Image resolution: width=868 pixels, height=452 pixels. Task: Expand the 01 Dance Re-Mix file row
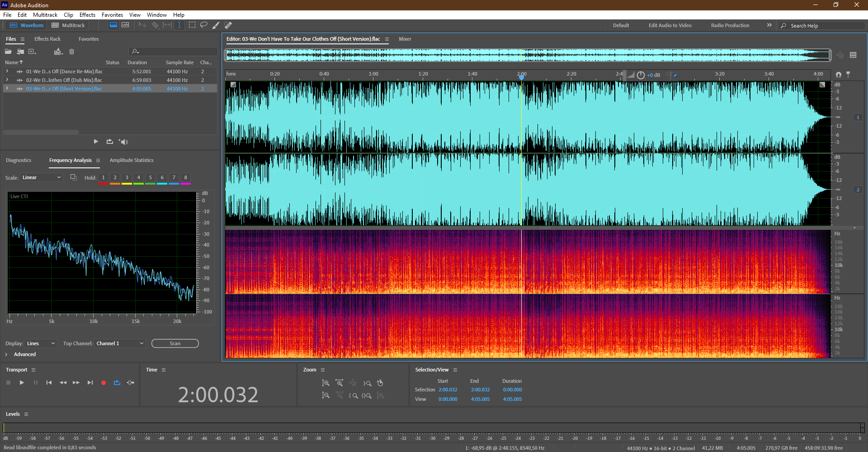tap(7, 71)
